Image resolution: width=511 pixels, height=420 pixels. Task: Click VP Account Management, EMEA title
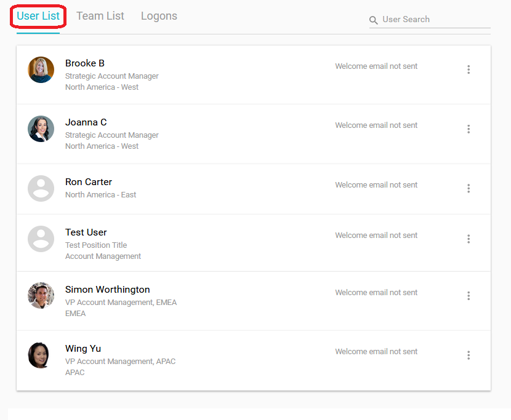[121, 303]
